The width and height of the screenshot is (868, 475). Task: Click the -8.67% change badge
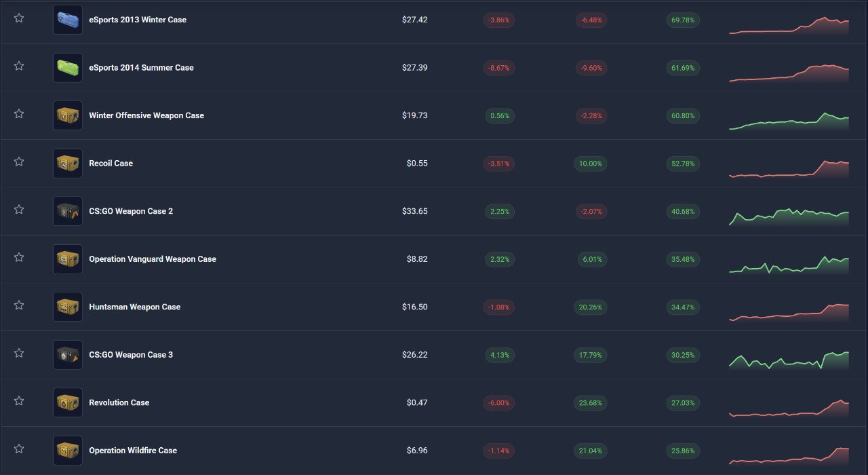(x=498, y=68)
